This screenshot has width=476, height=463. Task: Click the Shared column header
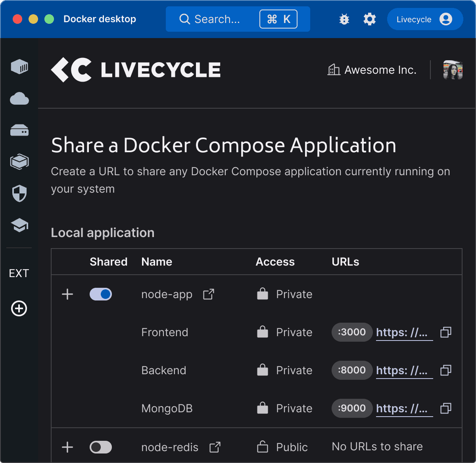[109, 262]
